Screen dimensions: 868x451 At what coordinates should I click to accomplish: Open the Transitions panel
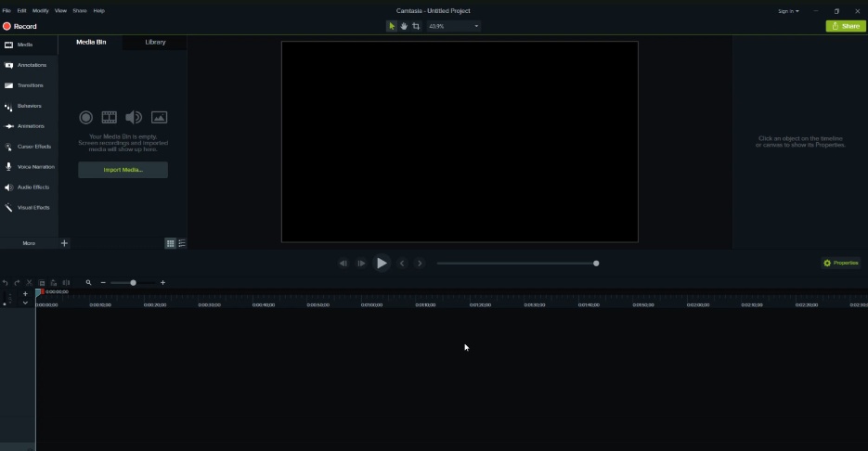[29, 85]
